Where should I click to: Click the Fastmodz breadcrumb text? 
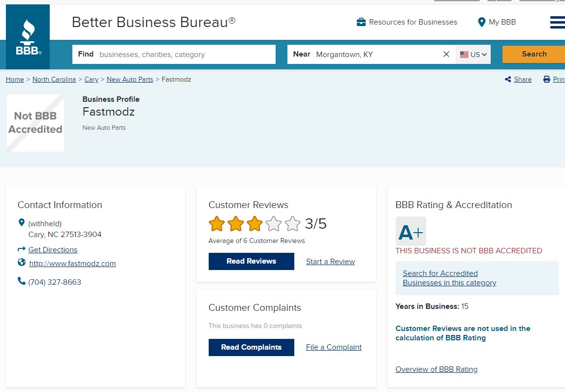point(176,79)
